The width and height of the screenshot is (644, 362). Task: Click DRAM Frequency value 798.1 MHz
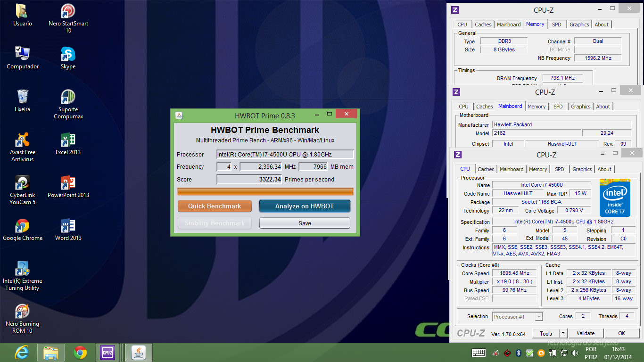point(562,78)
